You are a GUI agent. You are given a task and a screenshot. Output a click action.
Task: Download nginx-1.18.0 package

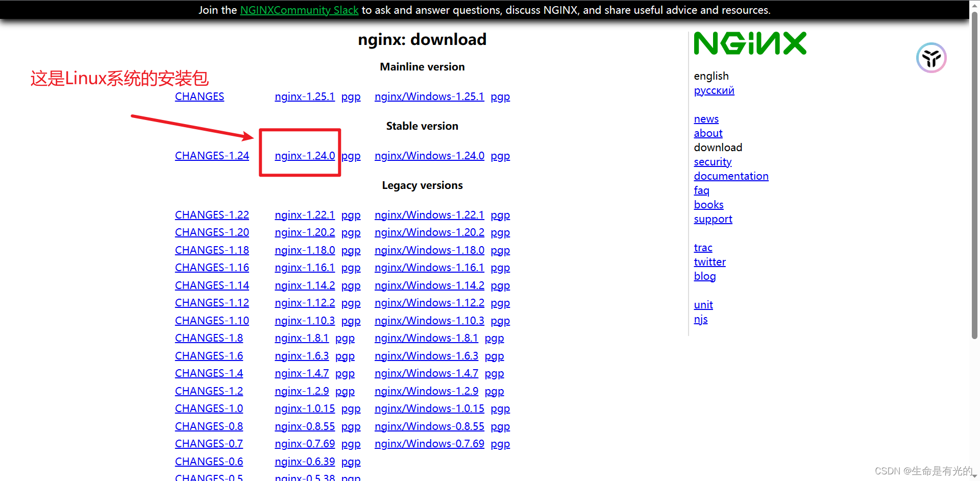(x=305, y=250)
